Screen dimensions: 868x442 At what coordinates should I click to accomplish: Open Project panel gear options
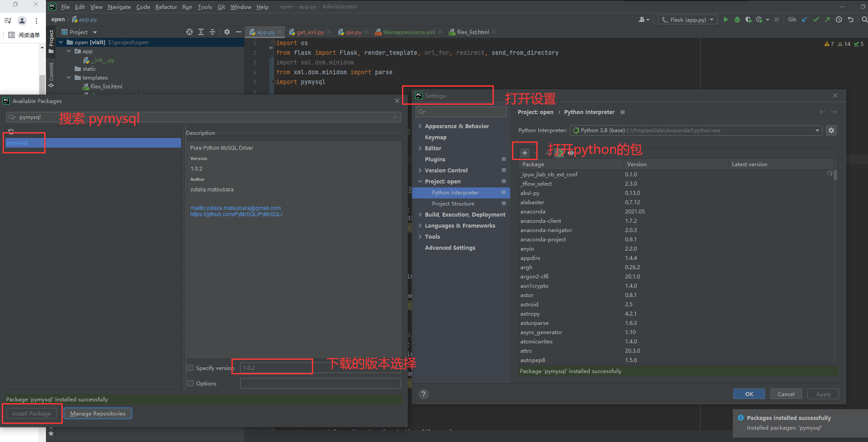tap(227, 32)
